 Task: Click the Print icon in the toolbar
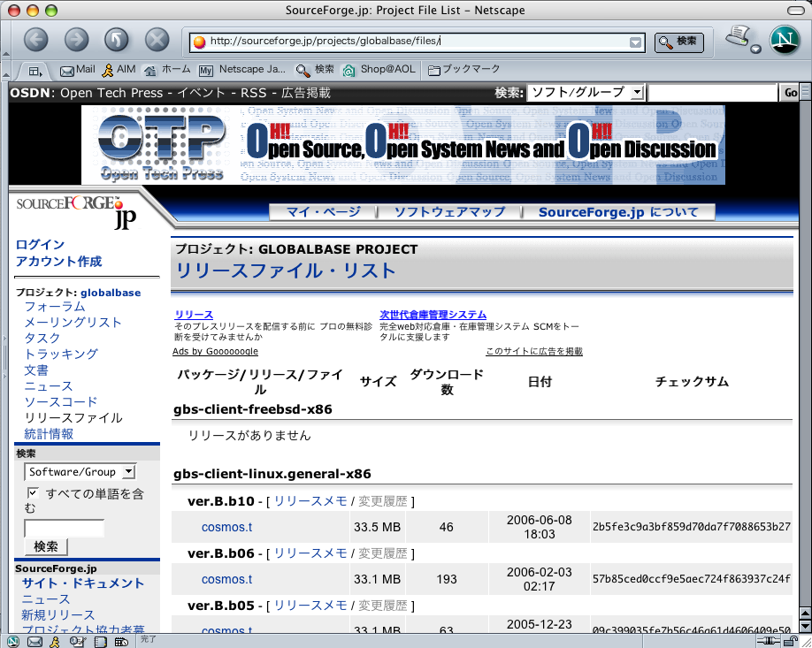coord(738,37)
